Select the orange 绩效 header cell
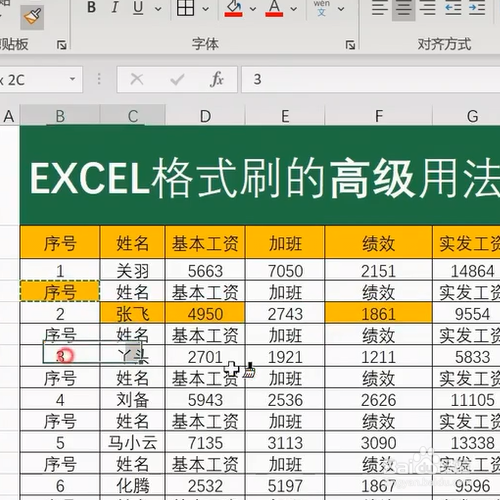The width and height of the screenshot is (500, 500). point(379,243)
